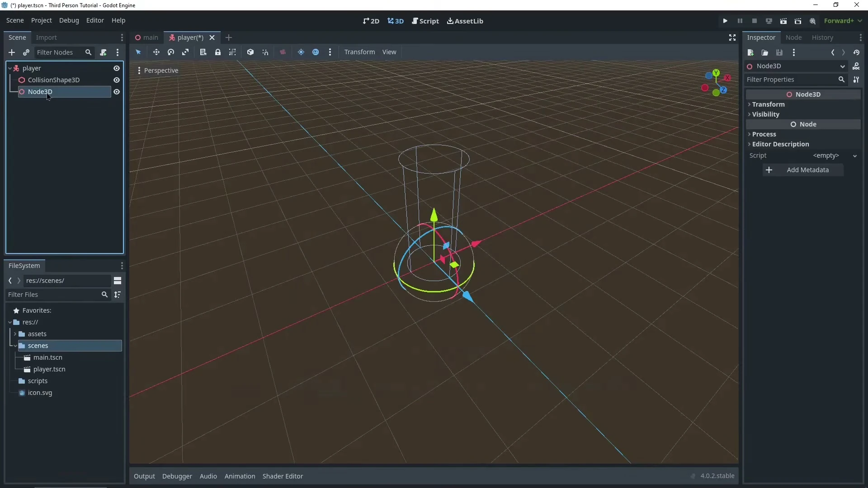Open Remote Debug options icon
This screenshot has width=868, height=488.
[769, 21]
